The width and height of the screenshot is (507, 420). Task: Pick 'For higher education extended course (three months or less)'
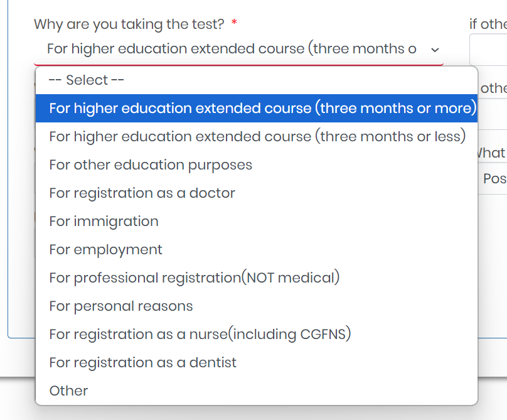(x=257, y=136)
